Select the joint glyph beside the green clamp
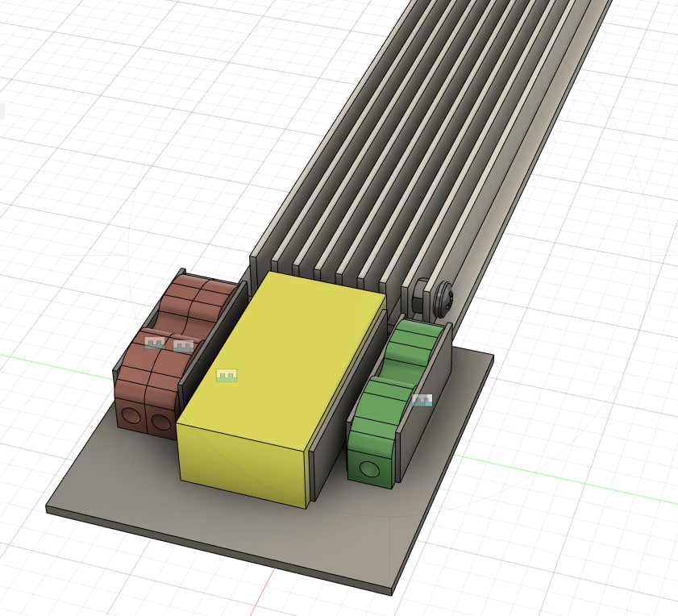 (x=422, y=401)
